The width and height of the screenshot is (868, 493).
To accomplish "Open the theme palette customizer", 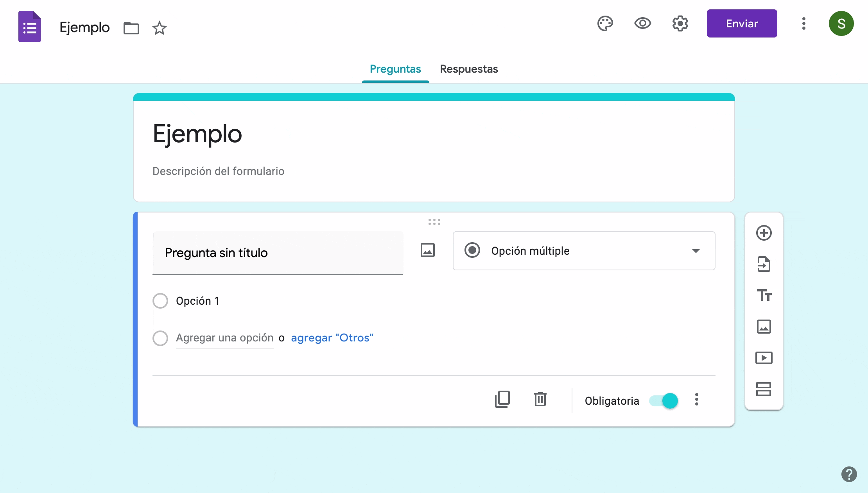I will point(605,23).
